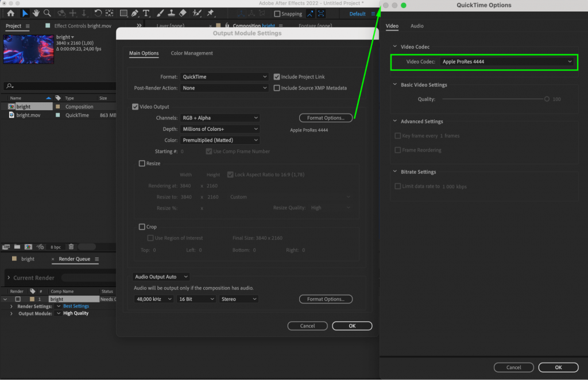Switch to the Color Management tab
588x380 pixels.
(192, 53)
